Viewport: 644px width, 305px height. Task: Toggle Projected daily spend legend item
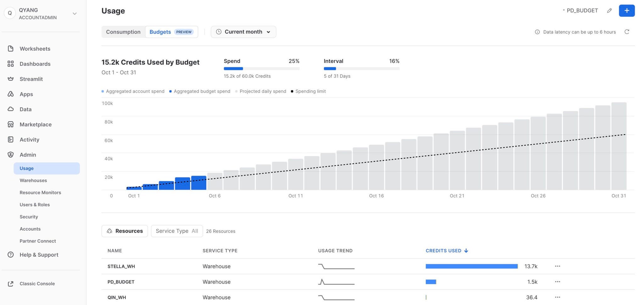point(263,91)
